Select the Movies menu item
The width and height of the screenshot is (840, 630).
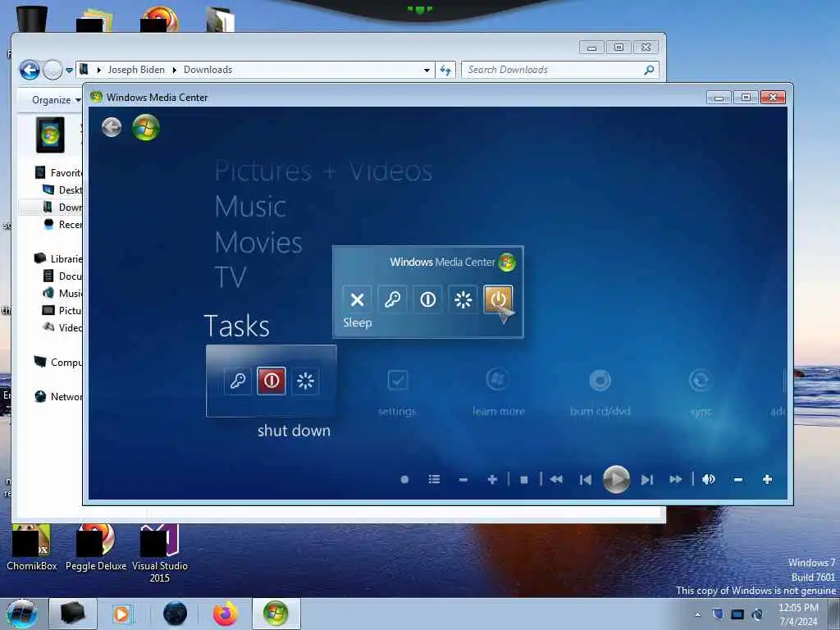pyautogui.click(x=258, y=243)
